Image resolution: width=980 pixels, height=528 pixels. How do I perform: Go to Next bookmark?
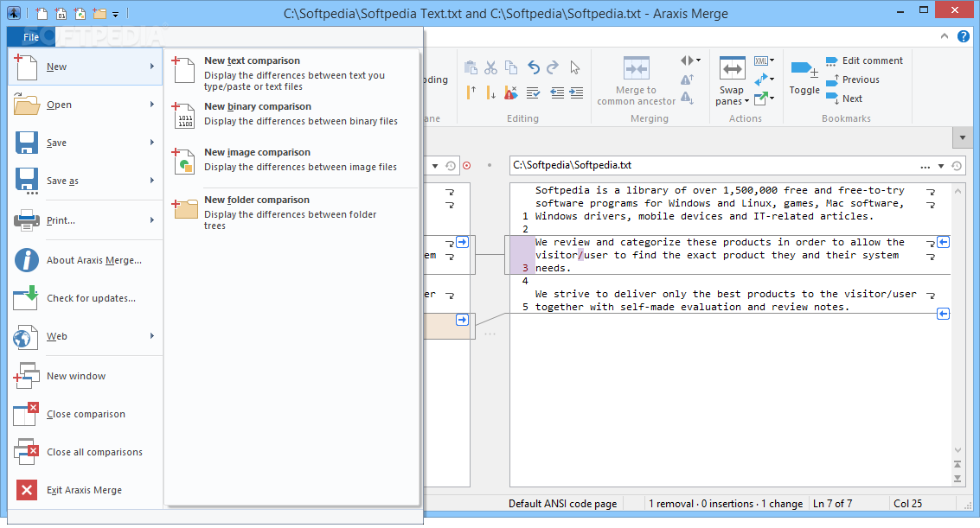point(843,99)
